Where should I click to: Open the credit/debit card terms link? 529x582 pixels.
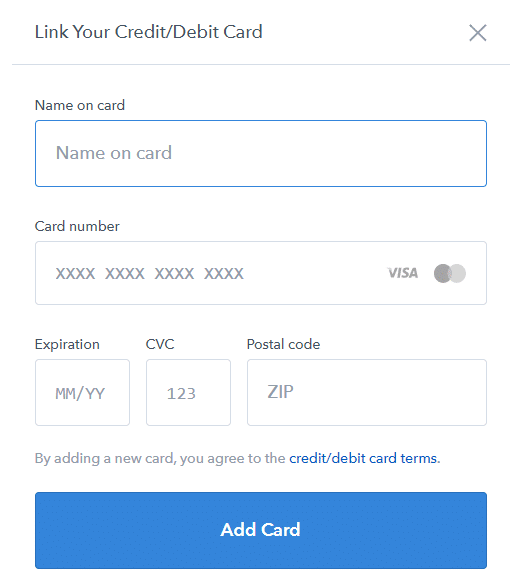pyautogui.click(x=364, y=458)
